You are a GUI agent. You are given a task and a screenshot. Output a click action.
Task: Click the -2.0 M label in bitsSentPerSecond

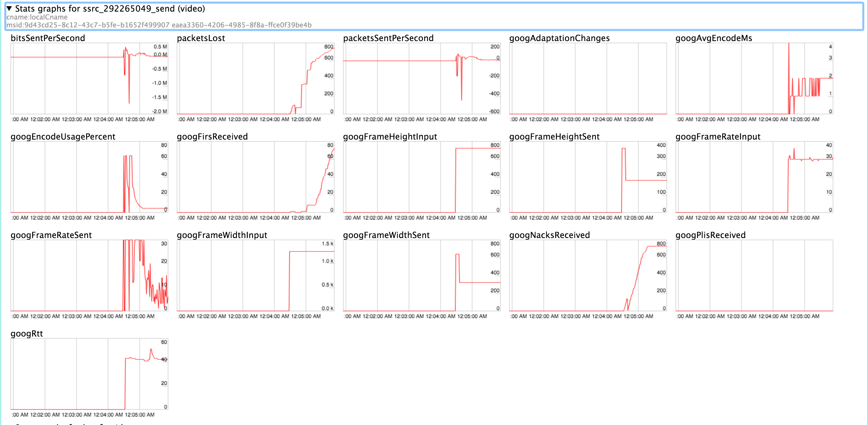159,111
